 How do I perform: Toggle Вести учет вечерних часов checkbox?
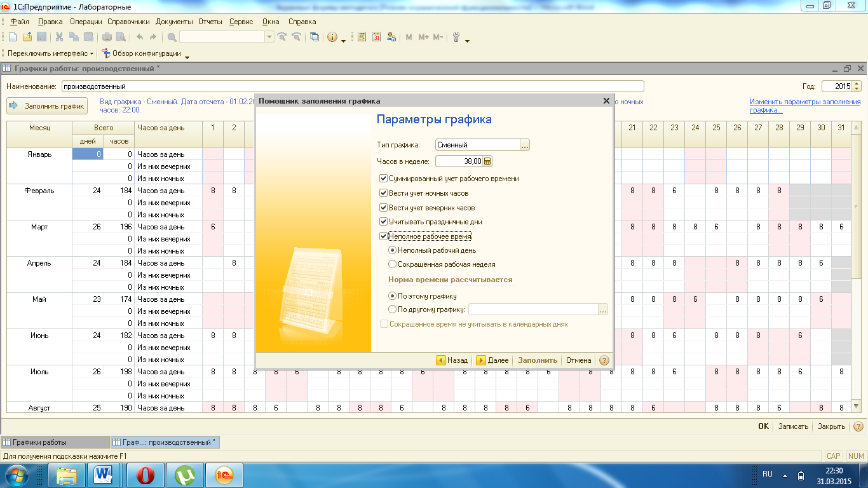click(383, 208)
